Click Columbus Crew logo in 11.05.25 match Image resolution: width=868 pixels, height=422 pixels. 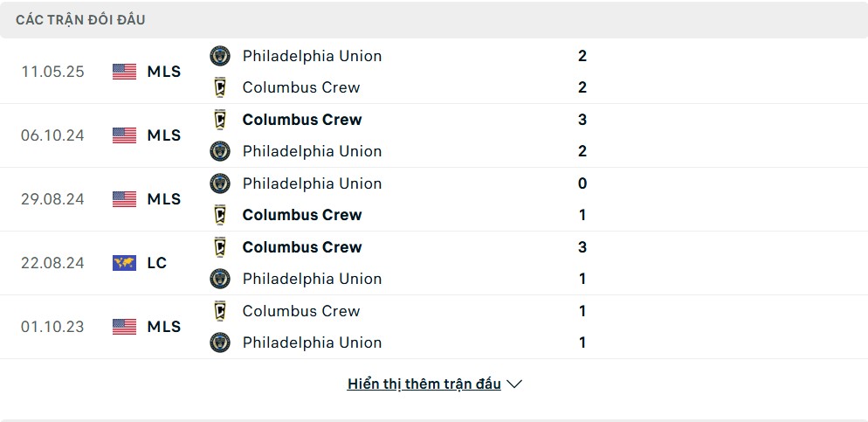(220, 87)
